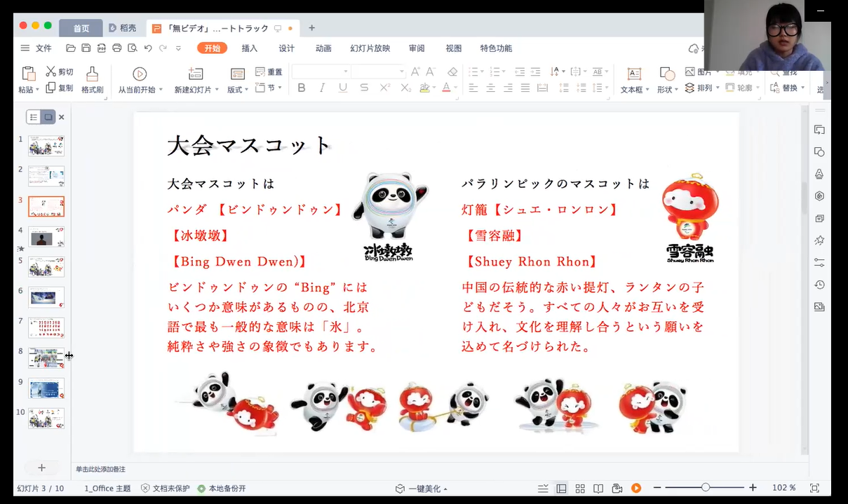Open the Replace (替换) button
The height and width of the screenshot is (504, 848).
[786, 88]
